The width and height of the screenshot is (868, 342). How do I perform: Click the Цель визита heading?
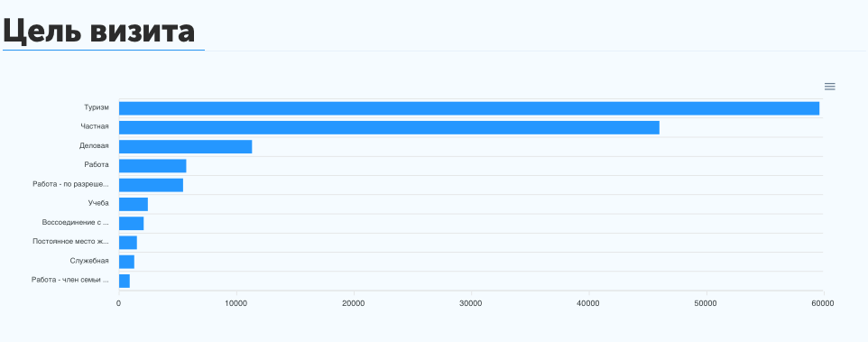pos(98,32)
